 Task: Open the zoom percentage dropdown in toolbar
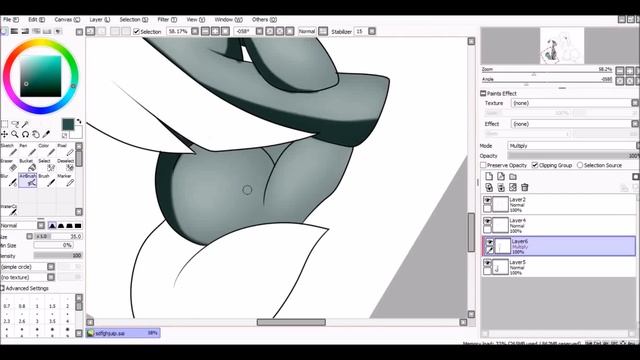(195, 31)
